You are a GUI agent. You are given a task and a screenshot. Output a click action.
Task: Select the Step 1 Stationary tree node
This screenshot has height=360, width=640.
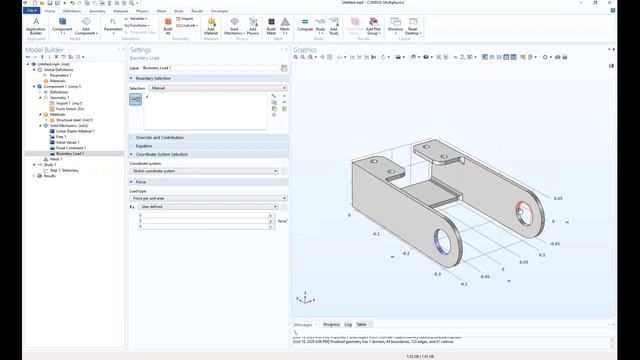click(64, 170)
